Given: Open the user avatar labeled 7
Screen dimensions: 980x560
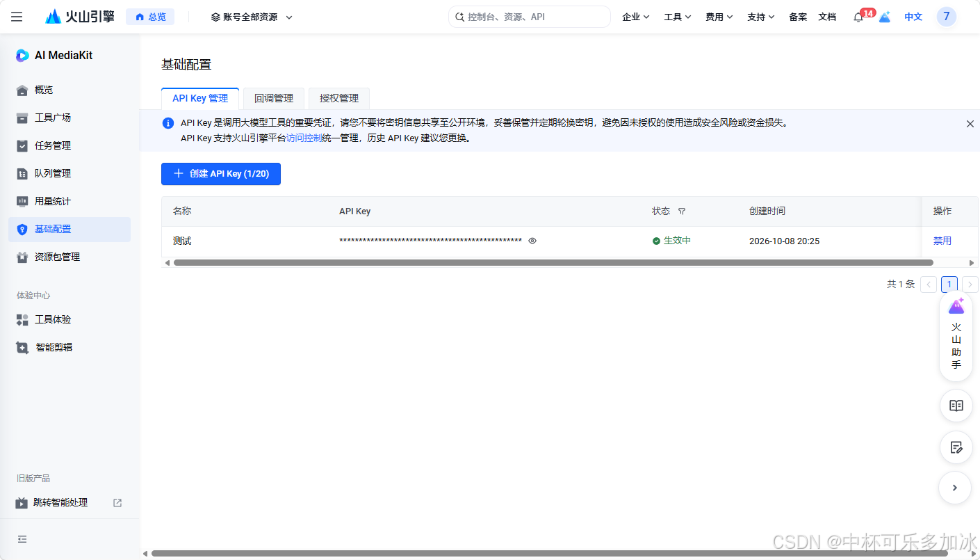Looking at the screenshot, I should coord(947,17).
